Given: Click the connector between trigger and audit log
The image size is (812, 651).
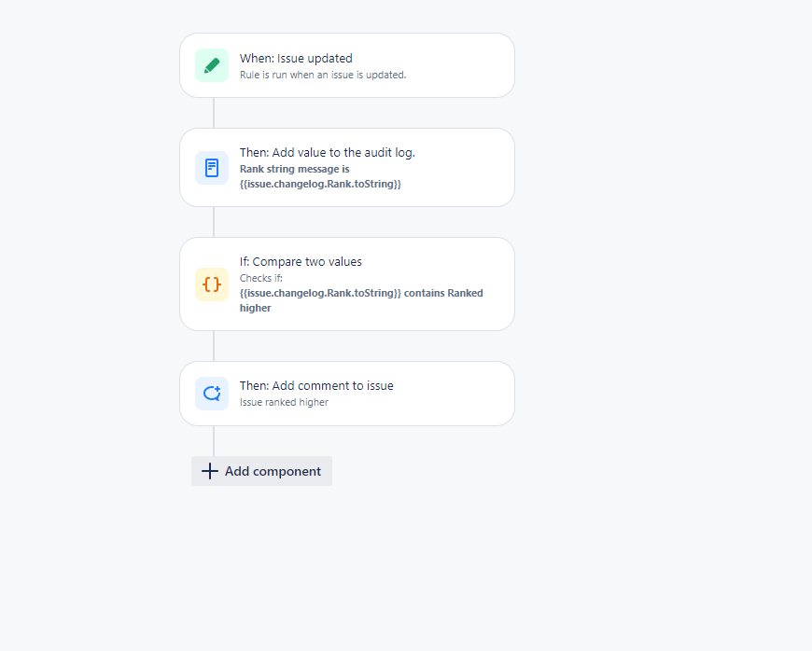Looking at the screenshot, I should click(214, 113).
